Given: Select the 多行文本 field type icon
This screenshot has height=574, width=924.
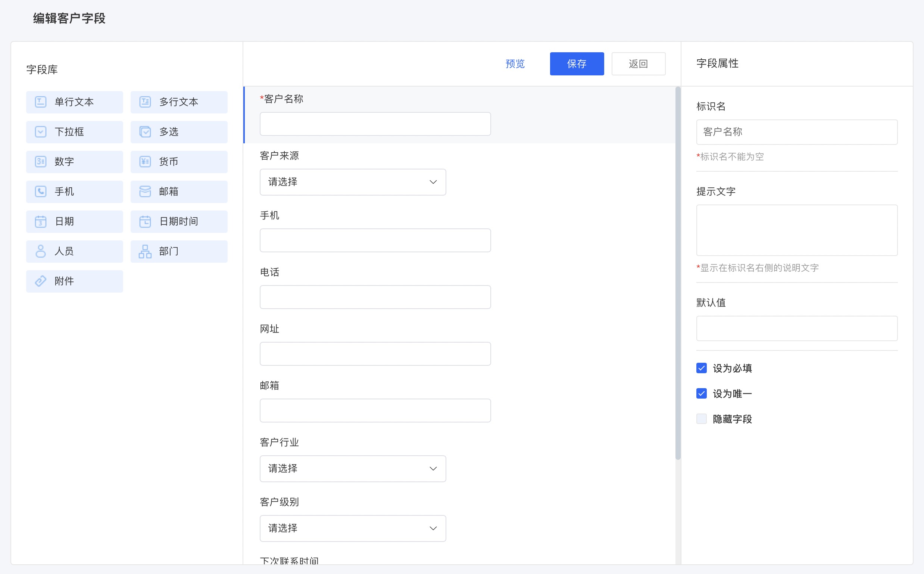Looking at the screenshot, I should point(145,102).
